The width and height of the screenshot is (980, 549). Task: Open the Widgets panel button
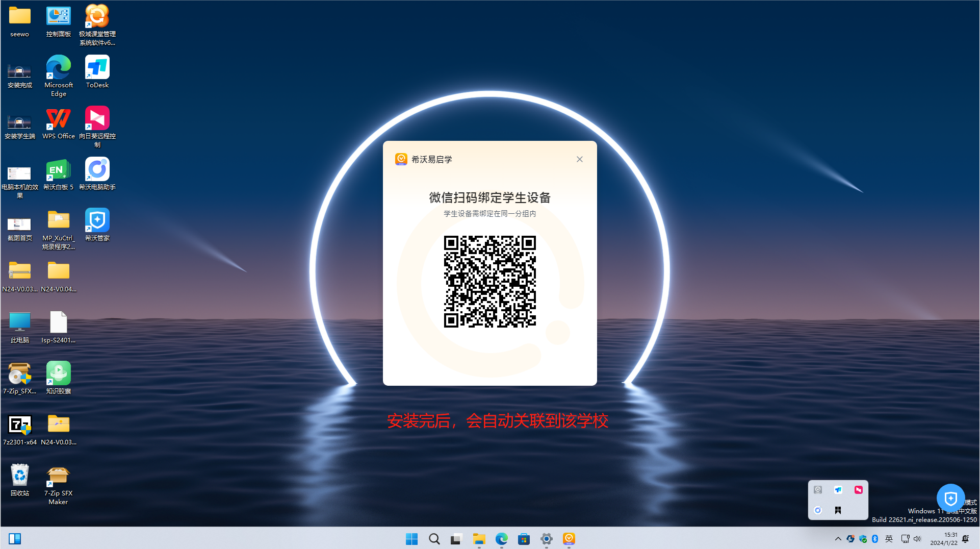tap(15, 539)
